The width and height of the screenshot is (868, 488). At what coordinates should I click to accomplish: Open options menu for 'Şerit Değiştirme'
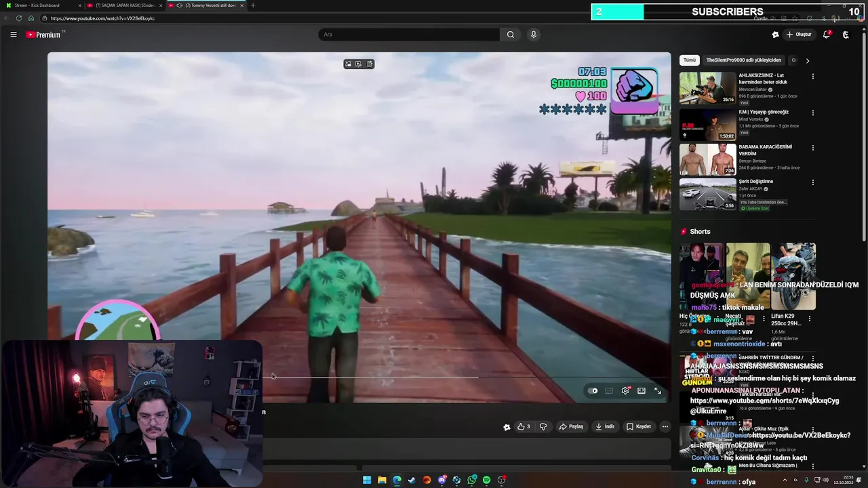[812, 182]
